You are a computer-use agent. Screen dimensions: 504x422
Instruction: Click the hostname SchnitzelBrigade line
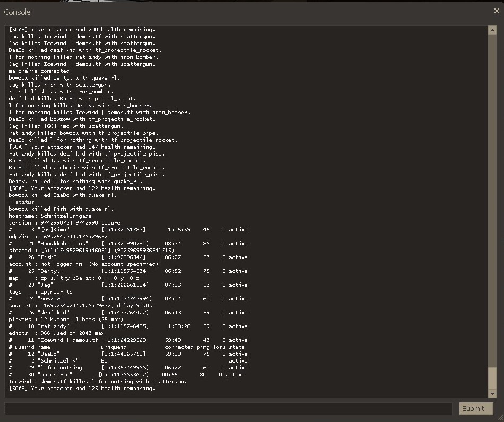(50, 216)
